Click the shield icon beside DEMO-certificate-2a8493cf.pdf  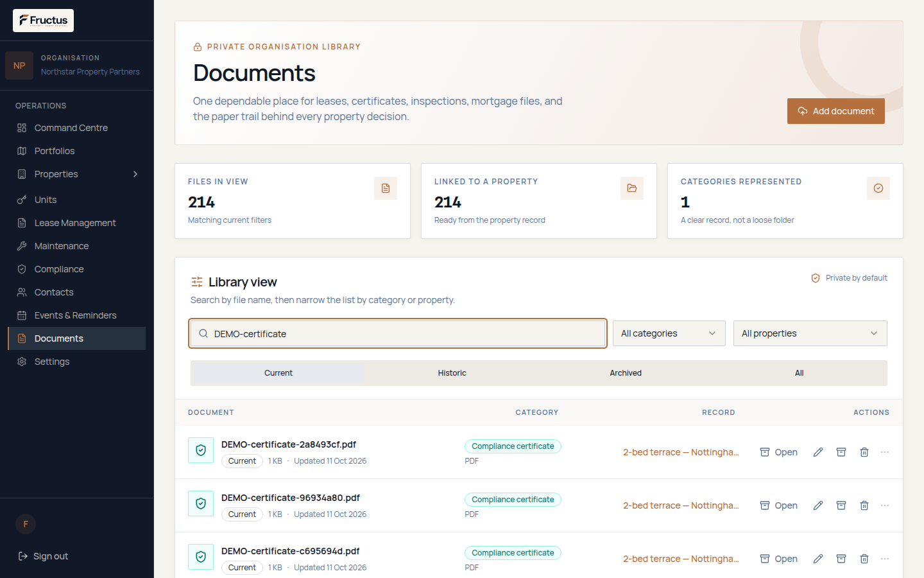(x=201, y=450)
